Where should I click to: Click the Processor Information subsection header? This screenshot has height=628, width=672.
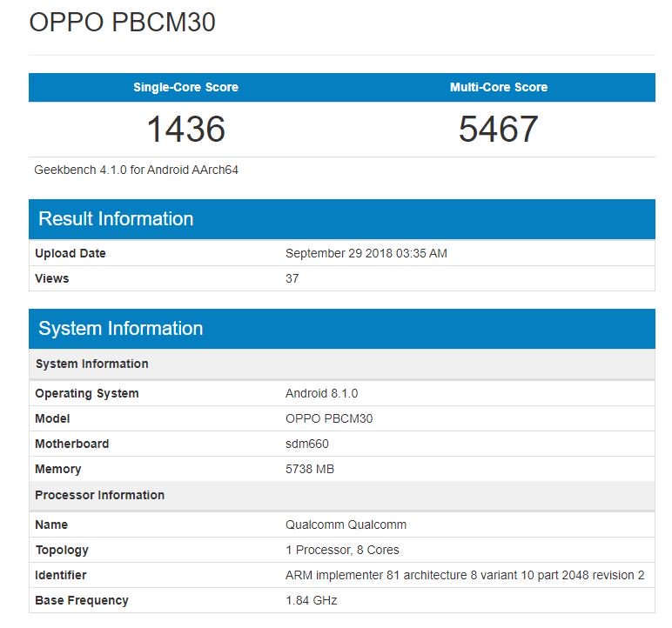click(99, 495)
